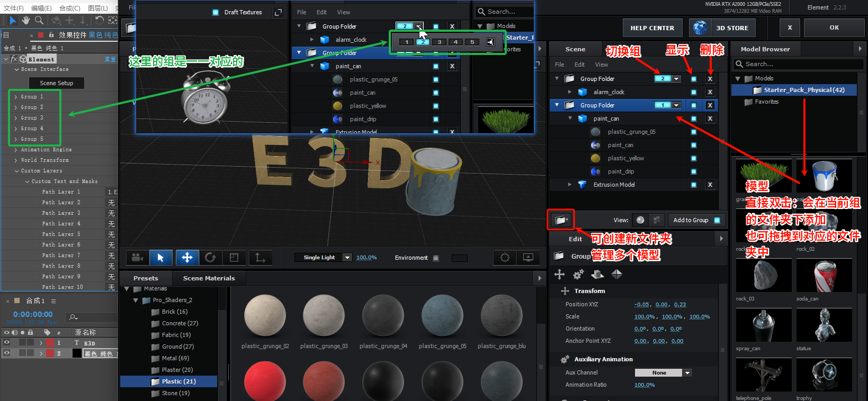
Task: Toggle plastic_grunge_05 material visibility in Scene panel
Action: click(694, 132)
